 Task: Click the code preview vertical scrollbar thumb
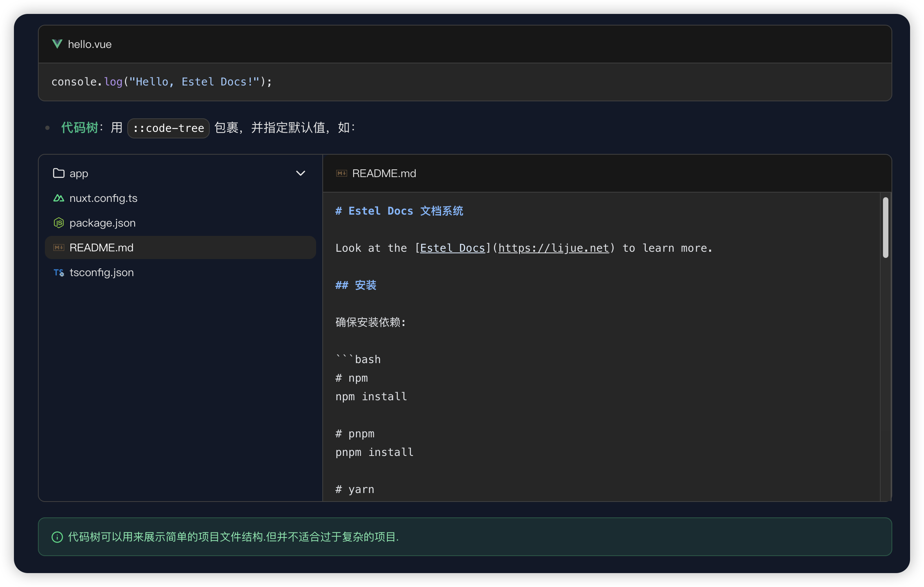coord(885,227)
